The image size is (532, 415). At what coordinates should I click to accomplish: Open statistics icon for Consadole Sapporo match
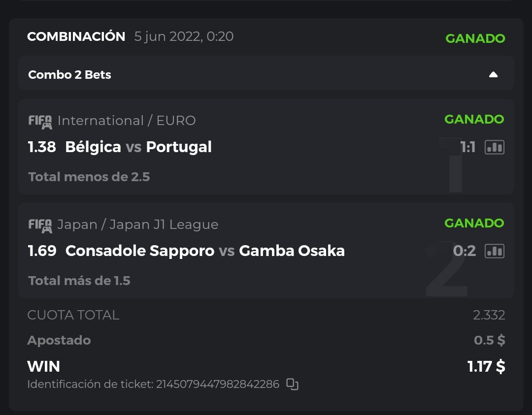click(494, 251)
